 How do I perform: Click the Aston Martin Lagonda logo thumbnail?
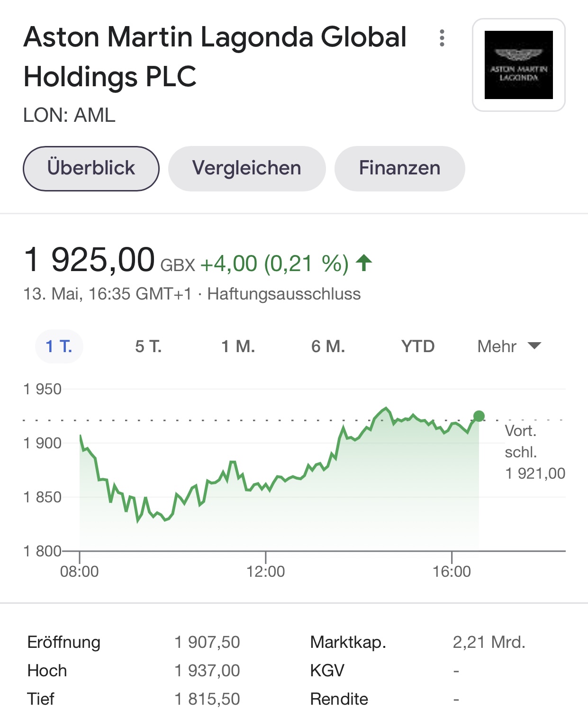coord(518,65)
